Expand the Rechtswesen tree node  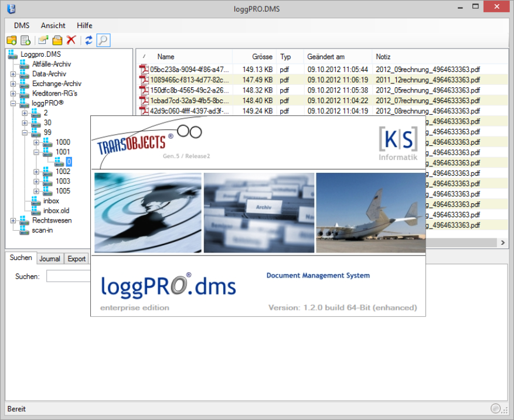tap(13, 220)
